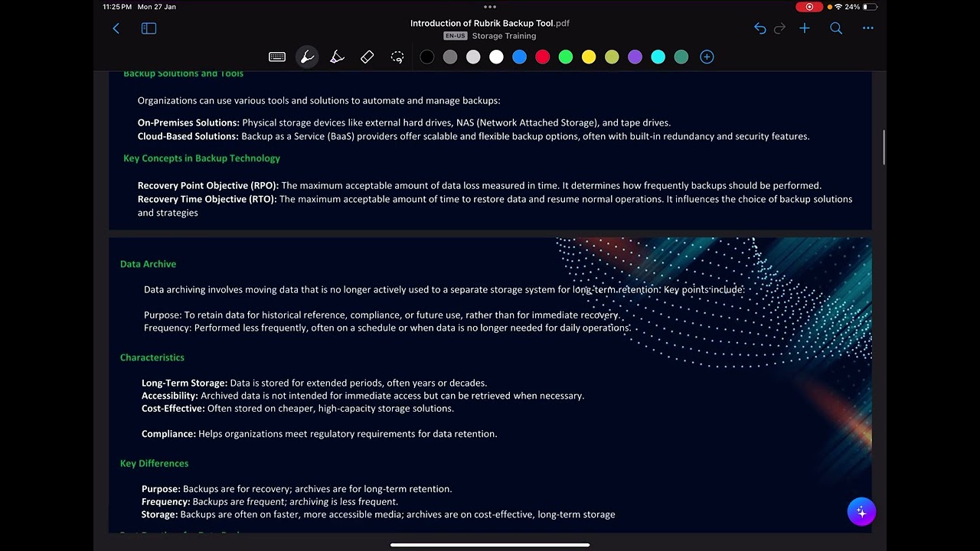Pick the blue color swatch
Screen dimensions: 980x551
519,57
